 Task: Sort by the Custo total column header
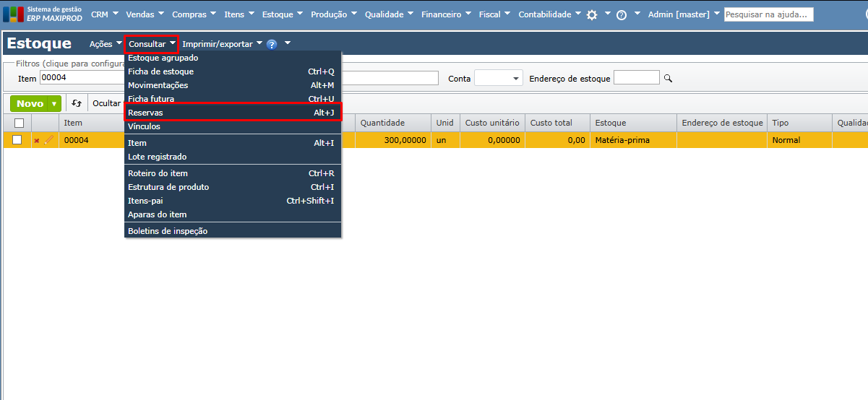coord(557,123)
